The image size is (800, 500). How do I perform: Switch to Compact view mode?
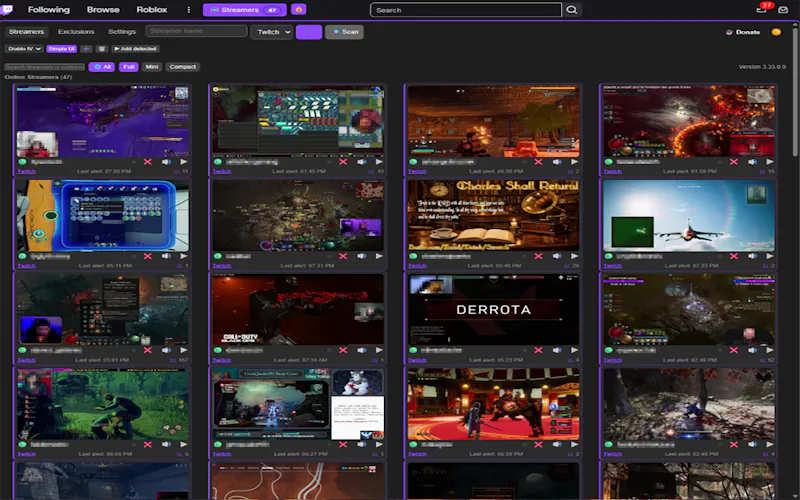(x=183, y=67)
